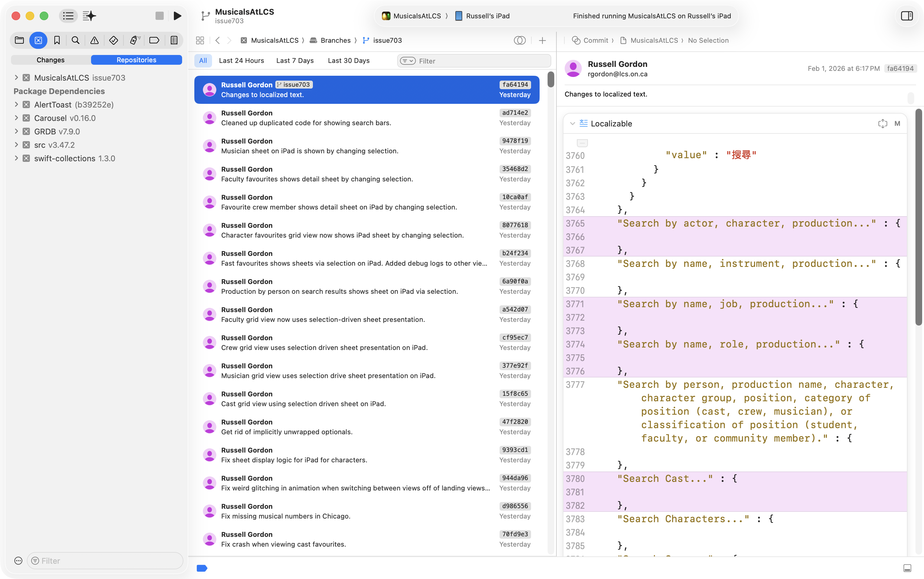The width and height of the screenshot is (924, 579).
Task: Show related items grid icon
Action: tap(200, 40)
